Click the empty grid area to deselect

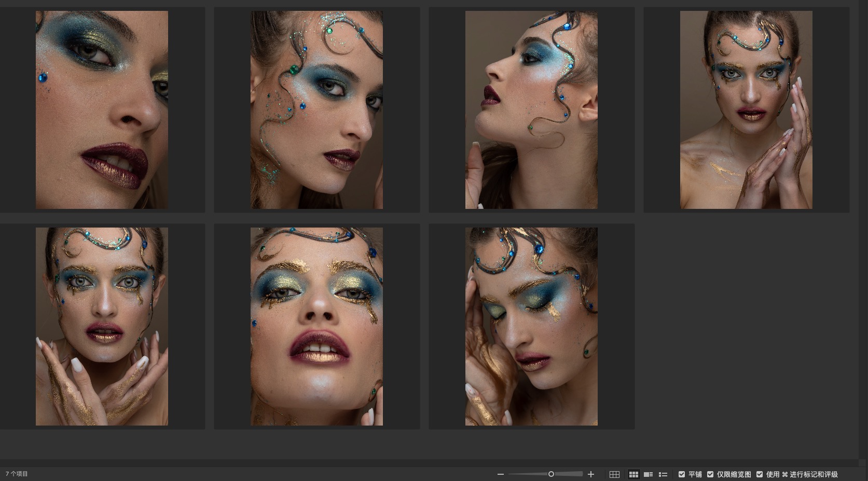[x=746, y=327]
